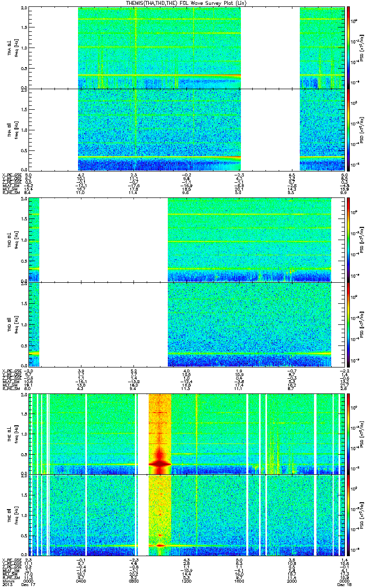Click the THA B∥ spectrogram panel

tap(186, 129)
